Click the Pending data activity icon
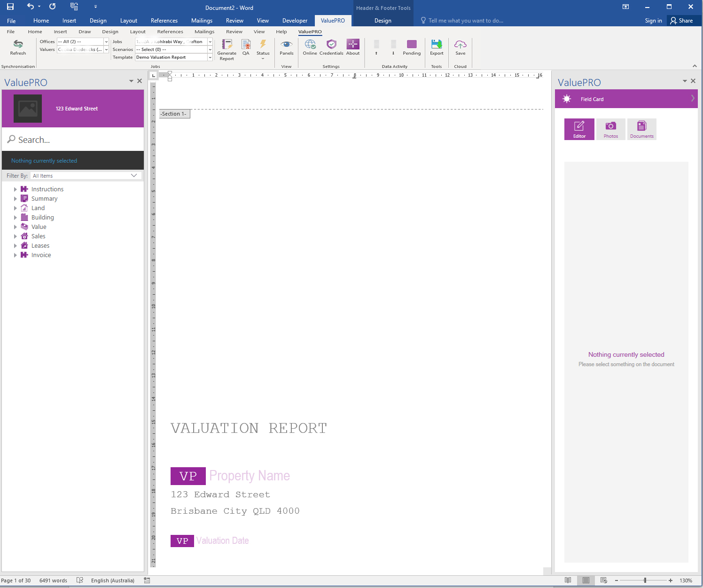The height and width of the screenshot is (588, 703). 412,44
